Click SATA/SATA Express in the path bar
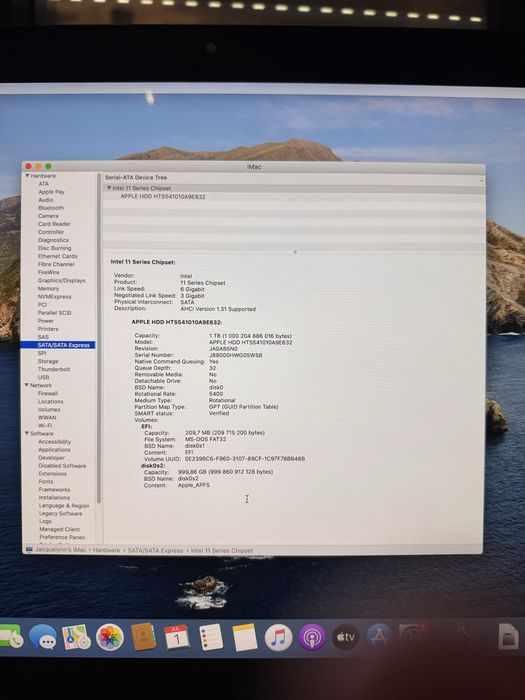 tap(155, 550)
